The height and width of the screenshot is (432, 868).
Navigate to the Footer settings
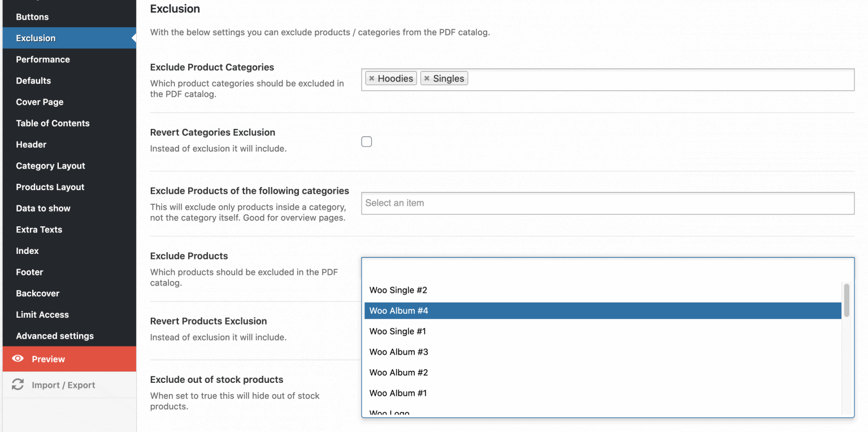(x=29, y=272)
